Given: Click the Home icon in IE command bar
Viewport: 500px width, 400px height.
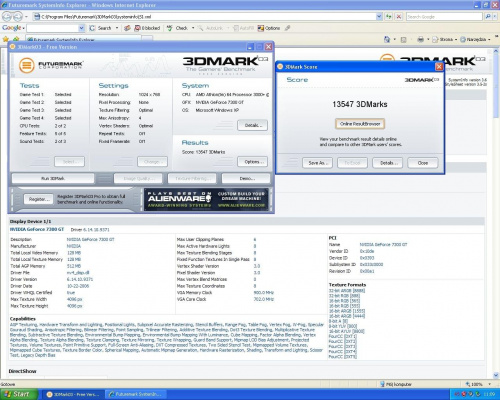Looking at the screenshot, I should [x=387, y=39].
